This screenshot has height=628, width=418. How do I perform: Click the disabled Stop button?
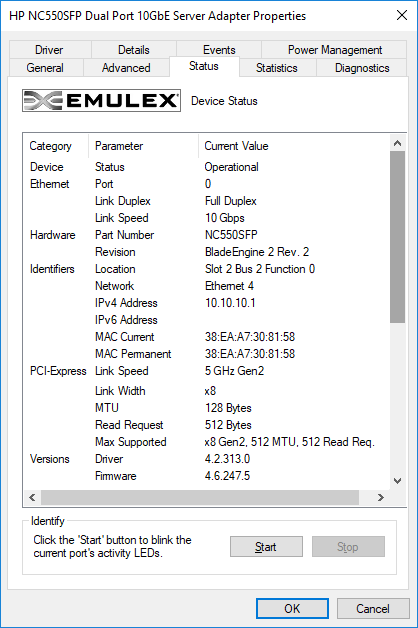click(x=348, y=547)
